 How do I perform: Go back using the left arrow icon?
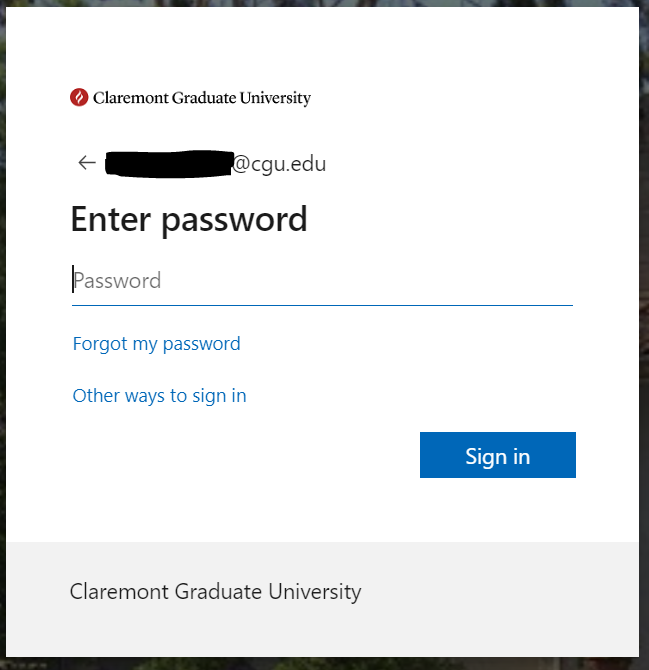coord(87,163)
